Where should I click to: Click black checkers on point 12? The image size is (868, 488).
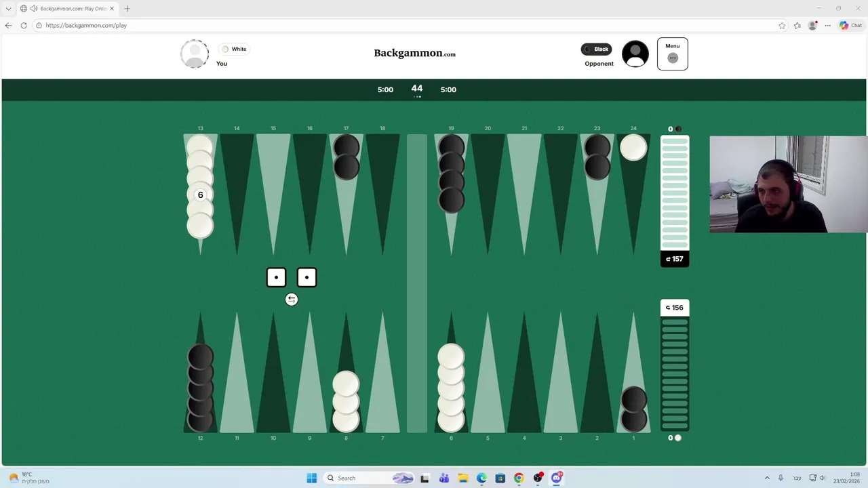pyautogui.click(x=200, y=388)
